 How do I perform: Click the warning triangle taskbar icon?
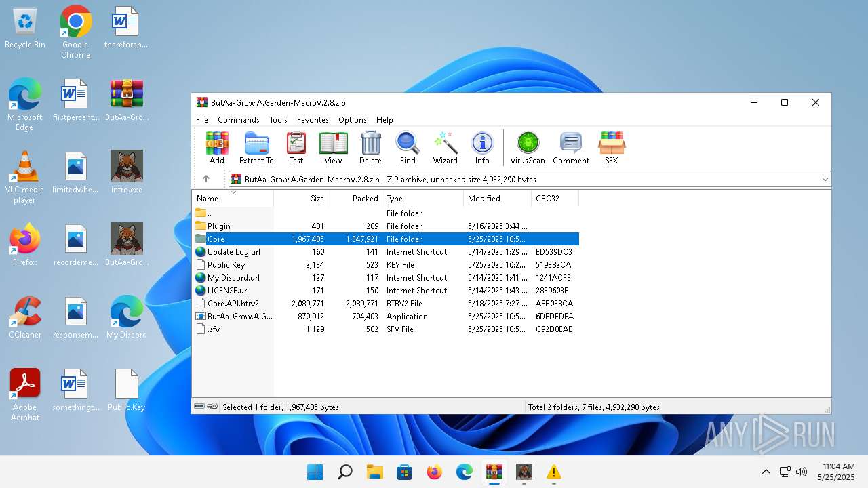(x=554, y=472)
